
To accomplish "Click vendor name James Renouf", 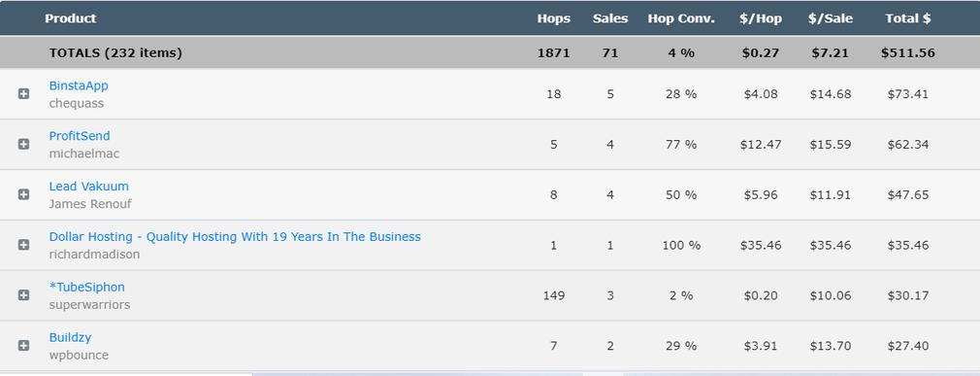I will pos(90,204).
